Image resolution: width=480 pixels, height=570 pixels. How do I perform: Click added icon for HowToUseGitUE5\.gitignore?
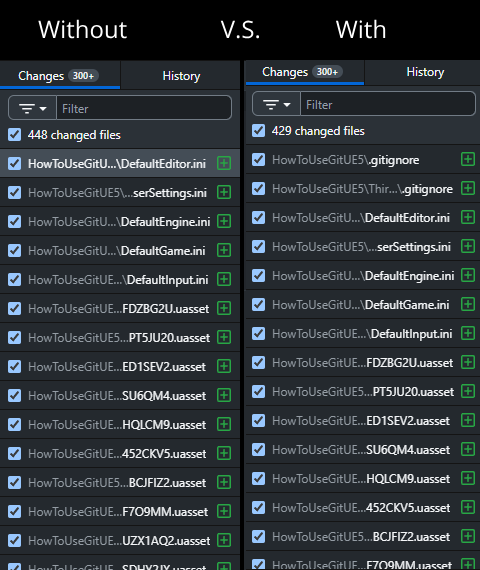(x=468, y=159)
